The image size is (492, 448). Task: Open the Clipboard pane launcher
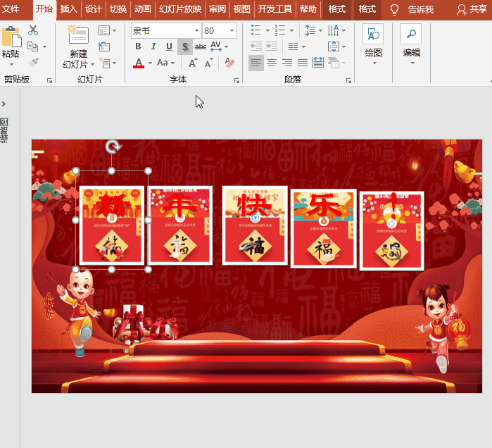point(49,81)
